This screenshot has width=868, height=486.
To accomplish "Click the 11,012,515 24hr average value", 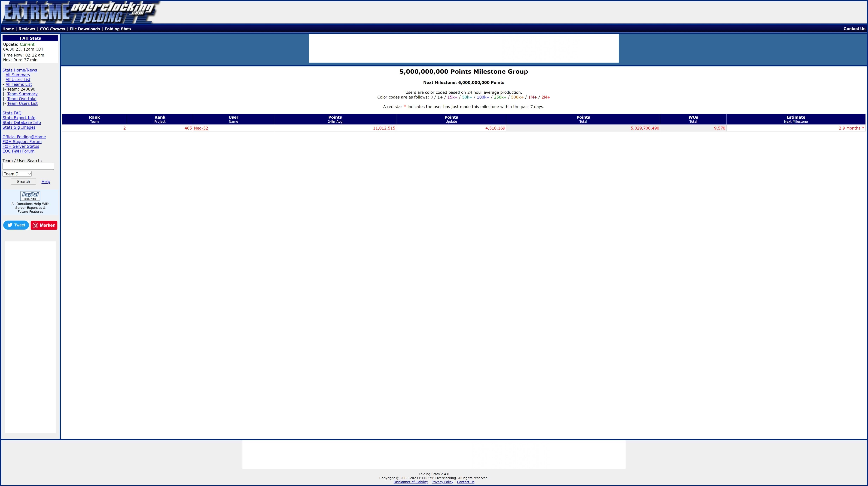I will [x=384, y=128].
